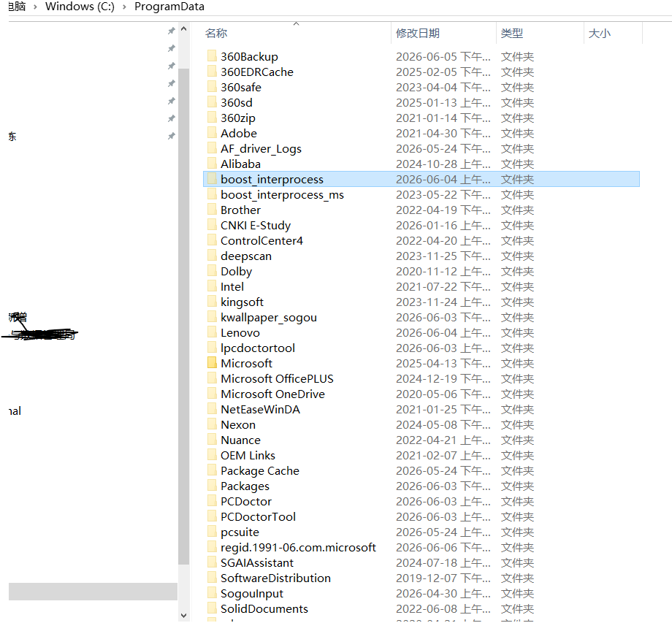Image resolution: width=672 pixels, height=623 pixels.
Task: Click the 360sd folder icon
Action: (x=212, y=102)
